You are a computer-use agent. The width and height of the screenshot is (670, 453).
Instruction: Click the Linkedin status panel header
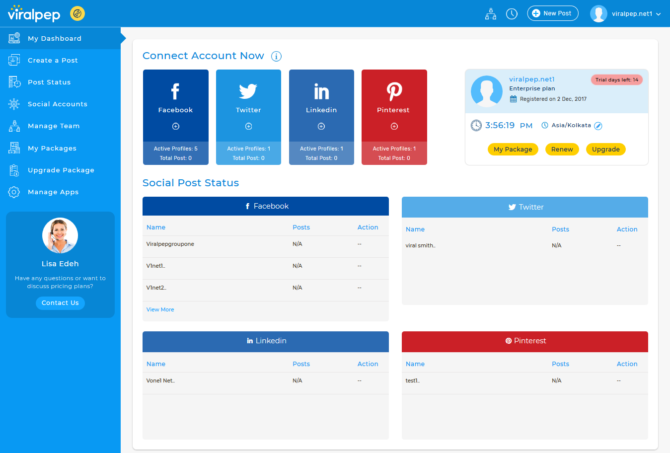tap(265, 341)
